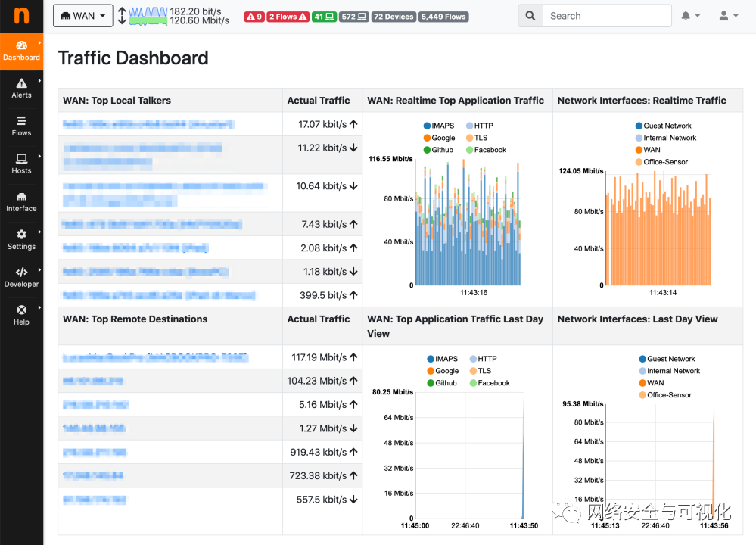Toggle Guest Network in Last Day interfaces chart
756x545 pixels.
(x=667, y=359)
